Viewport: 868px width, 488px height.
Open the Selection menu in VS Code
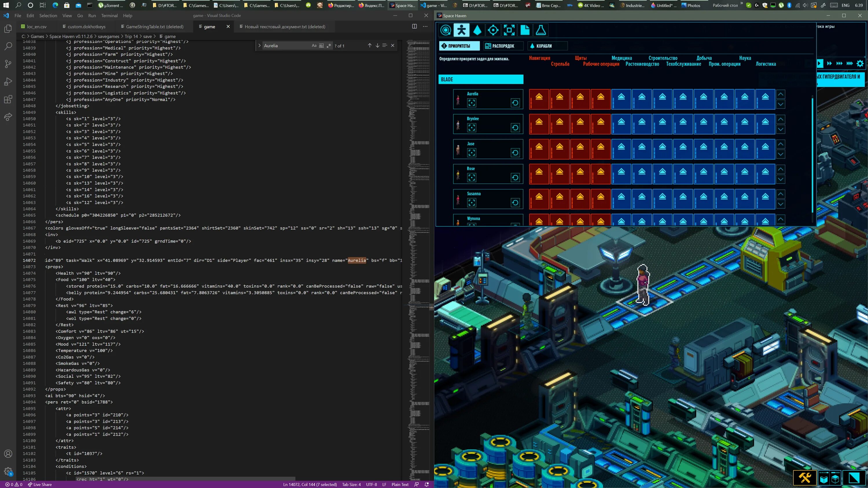pos(48,16)
